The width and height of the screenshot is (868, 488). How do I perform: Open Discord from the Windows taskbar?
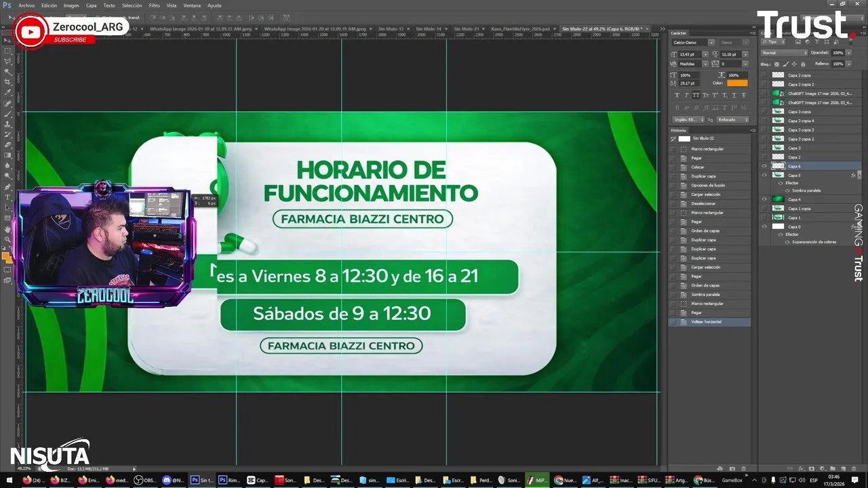(x=173, y=480)
